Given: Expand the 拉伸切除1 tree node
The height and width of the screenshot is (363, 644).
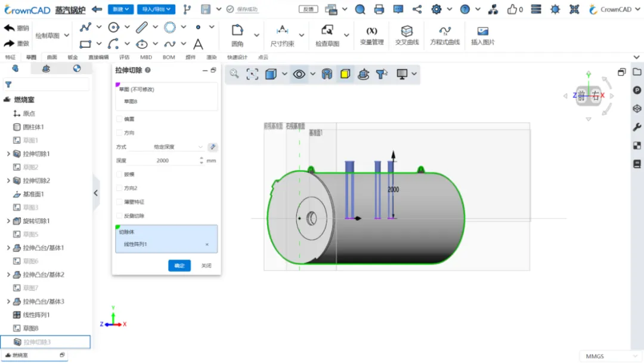Looking at the screenshot, I should pos(8,154).
